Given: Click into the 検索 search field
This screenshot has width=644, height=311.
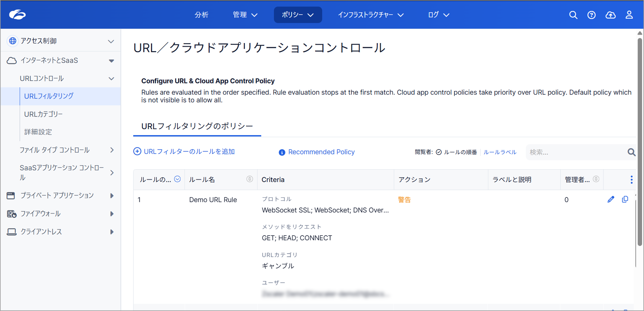Looking at the screenshot, I should point(575,152).
